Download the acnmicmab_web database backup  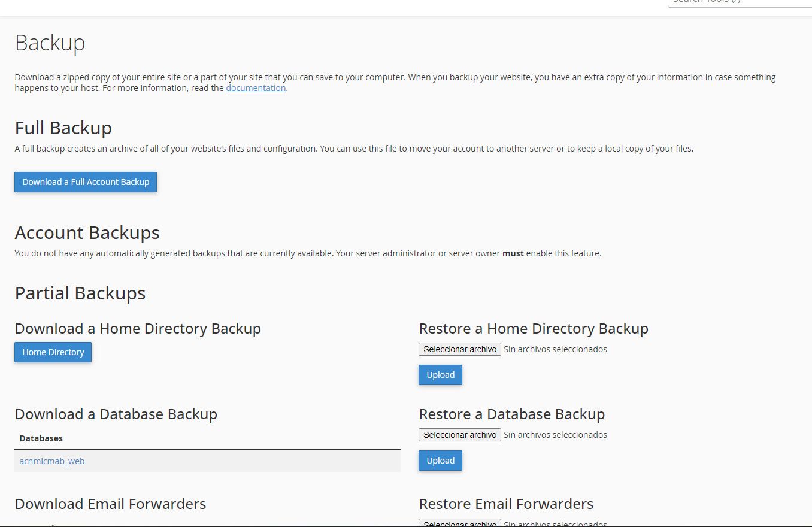(x=52, y=461)
